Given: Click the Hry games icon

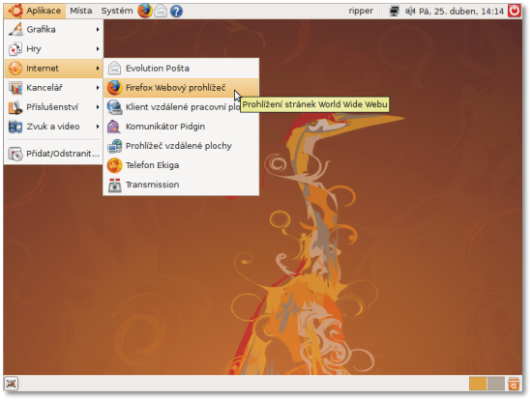Looking at the screenshot, I should (15, 49).
